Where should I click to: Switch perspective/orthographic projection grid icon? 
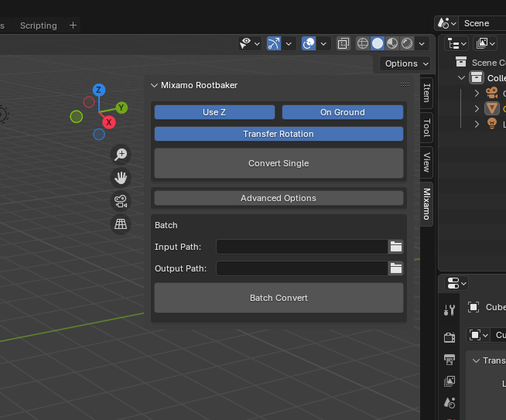121,224
